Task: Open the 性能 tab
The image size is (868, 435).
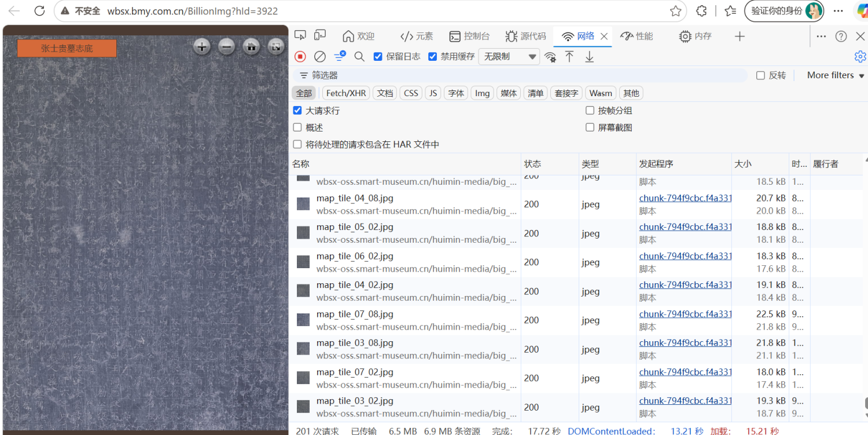Action: pyautogui.click(x=637, y=36)
